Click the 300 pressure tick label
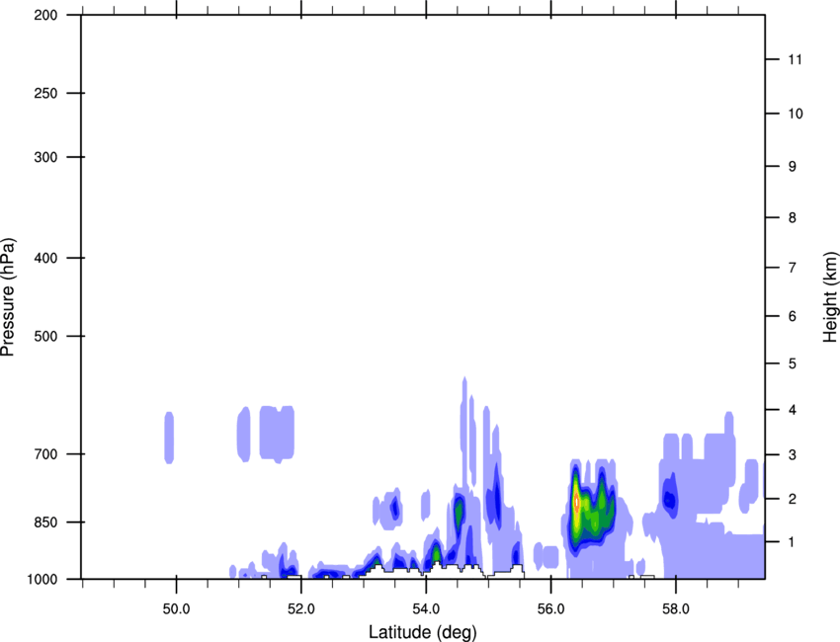The width and height of the screenshot is (840, 642). point(46,157)
